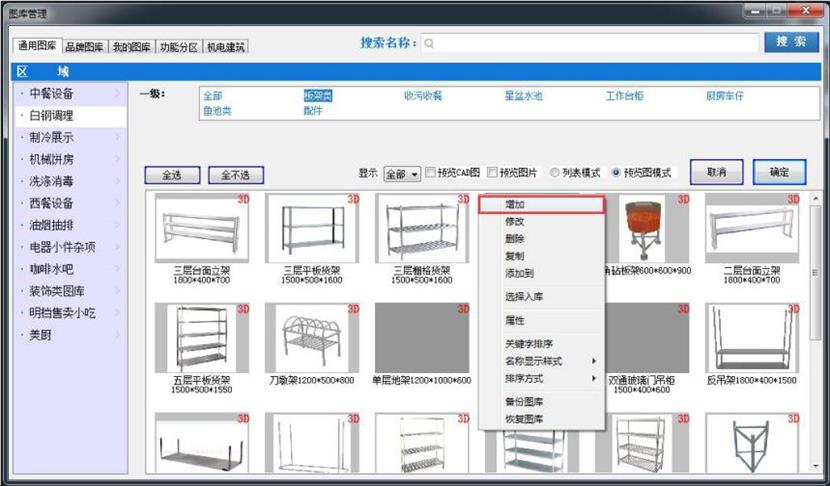Click the scrollbar down arrow in thumbnail list
Viewport: 830px width, 486px height.
click(815, 466)
